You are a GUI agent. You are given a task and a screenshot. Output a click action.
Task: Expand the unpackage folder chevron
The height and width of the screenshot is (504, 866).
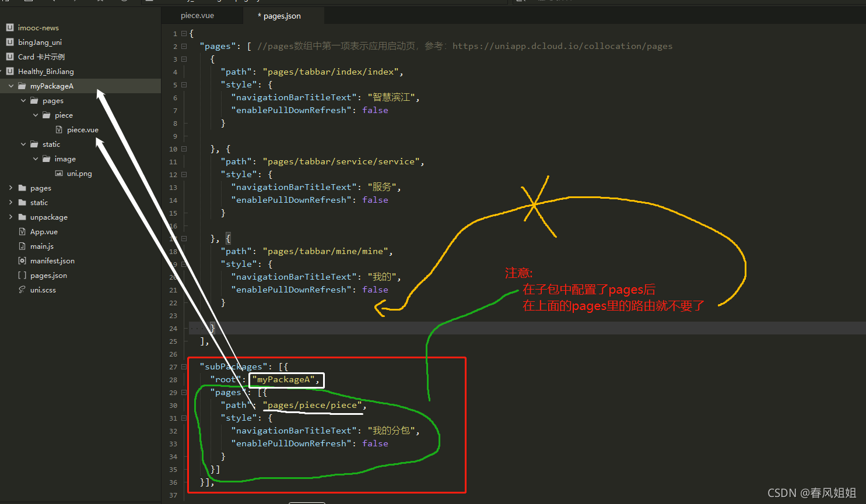(10, 217)
